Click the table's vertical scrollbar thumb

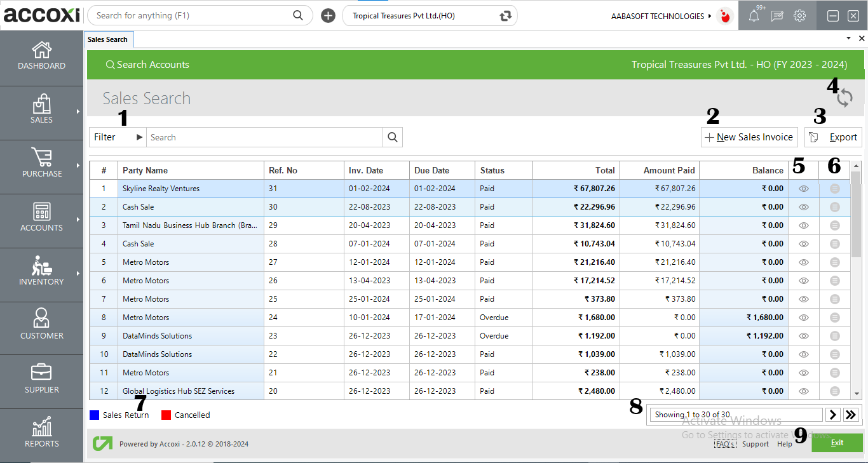(x=856, y=213)
